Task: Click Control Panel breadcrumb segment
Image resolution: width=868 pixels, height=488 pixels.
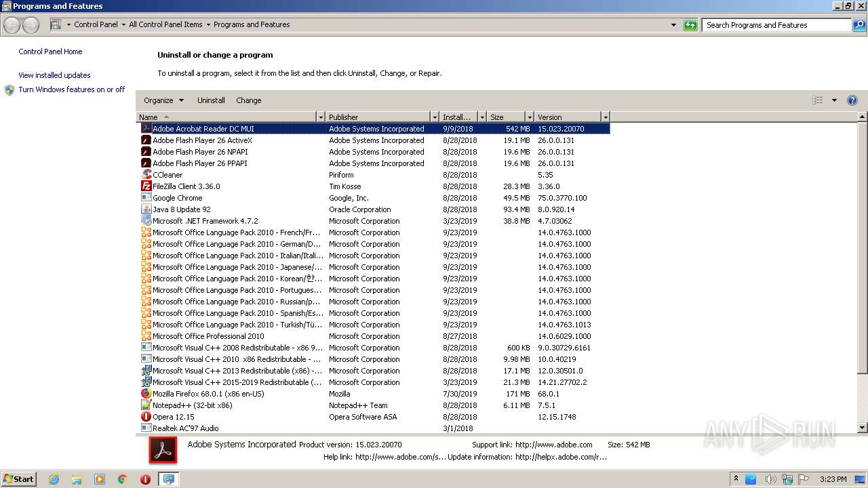Action: coord(96,24)
